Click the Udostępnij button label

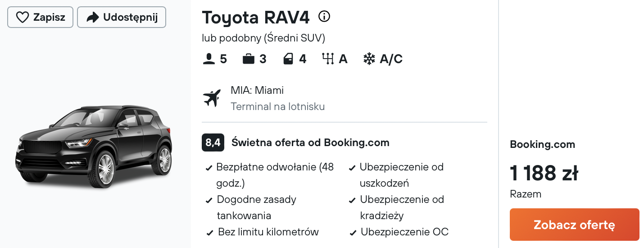tap(130, 18)
